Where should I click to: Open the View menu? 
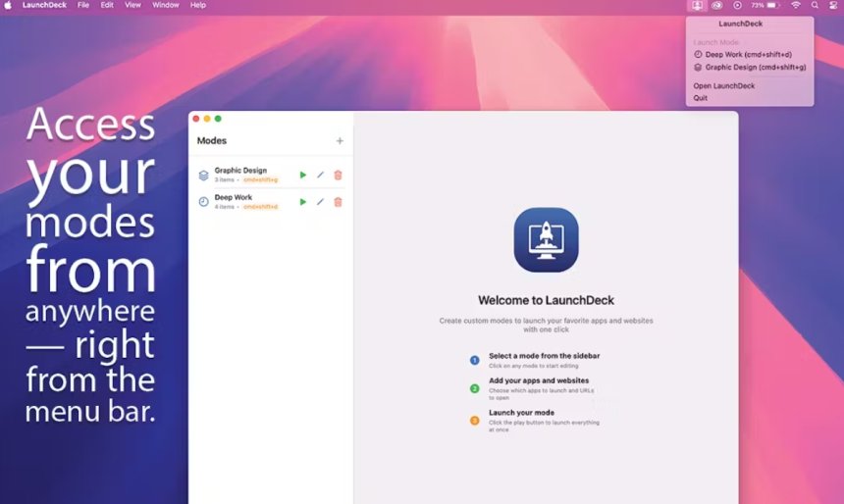point(132,5)
